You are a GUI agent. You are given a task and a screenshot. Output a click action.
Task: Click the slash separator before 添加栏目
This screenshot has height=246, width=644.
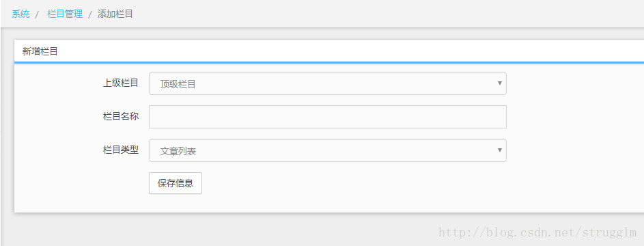click(x=90, y=14)
